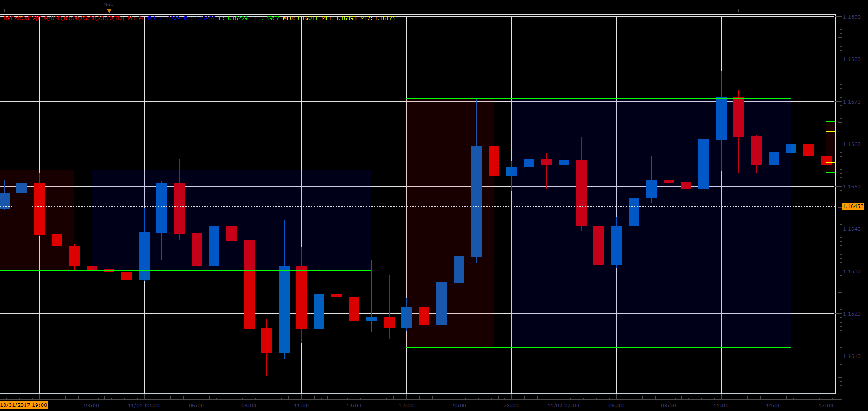Click the green H: 1.16229 value
This screenshot has width=868, height=411.
[233, 18]
